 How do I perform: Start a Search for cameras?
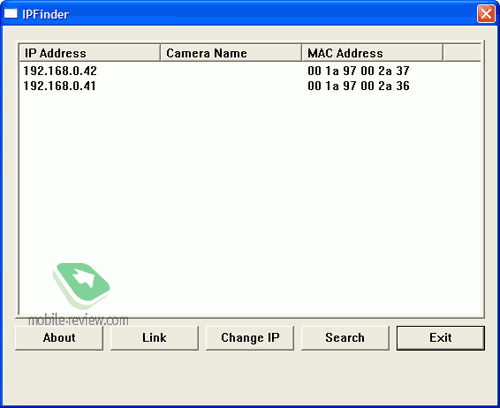click(x=345, y=338)
